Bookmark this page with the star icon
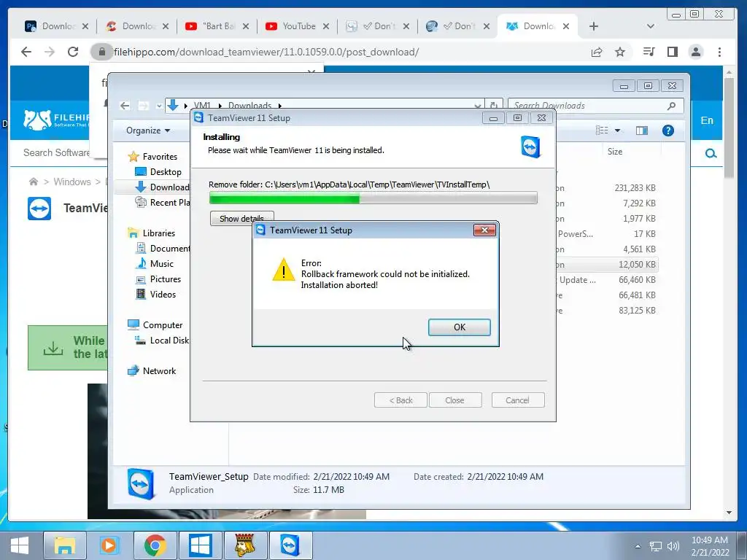 tap(620, 52)
